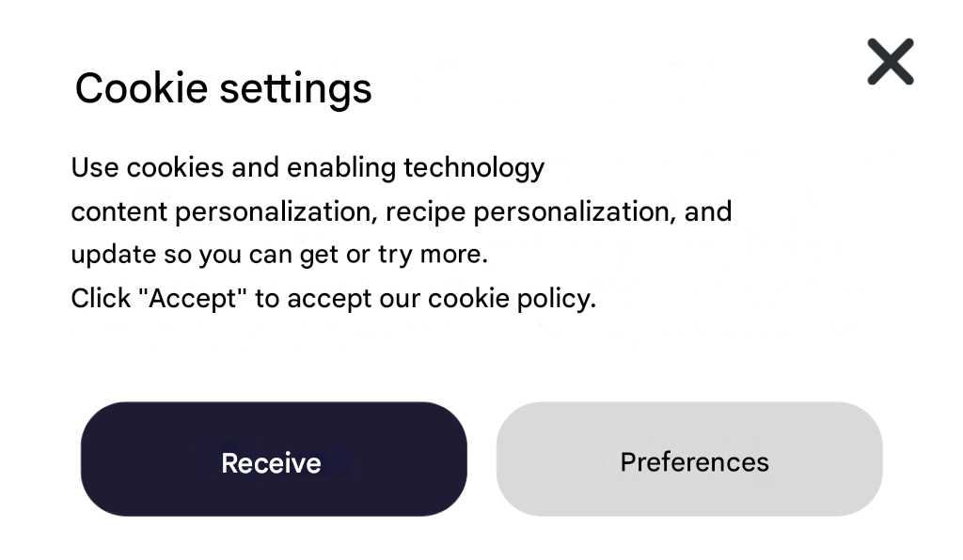Viewport: 963px width, 560px height.
Task: Click the "Cookie settings" heading
Action: tap(223, 88)
